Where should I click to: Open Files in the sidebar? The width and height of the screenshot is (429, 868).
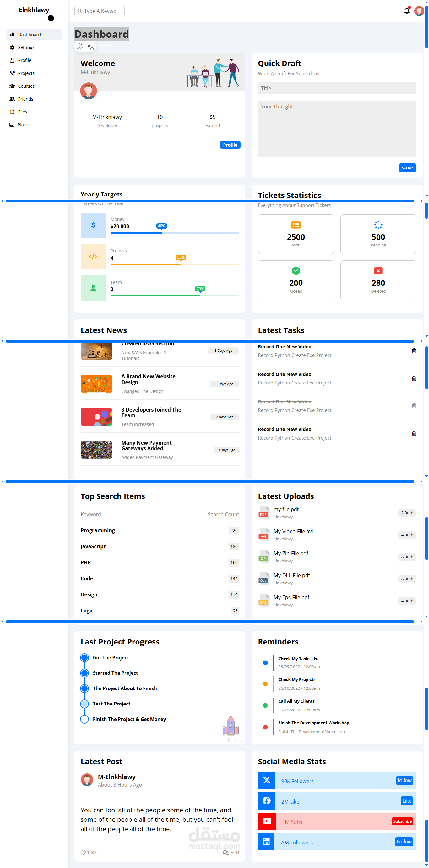point(34,112)
